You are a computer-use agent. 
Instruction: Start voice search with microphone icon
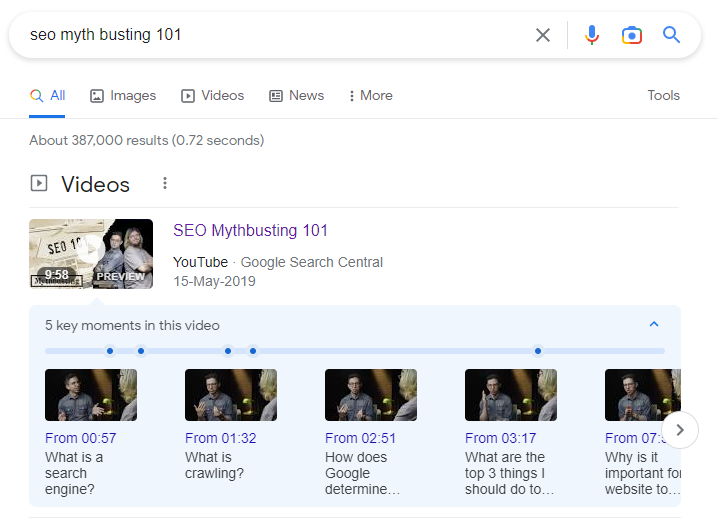coord(592,35)
